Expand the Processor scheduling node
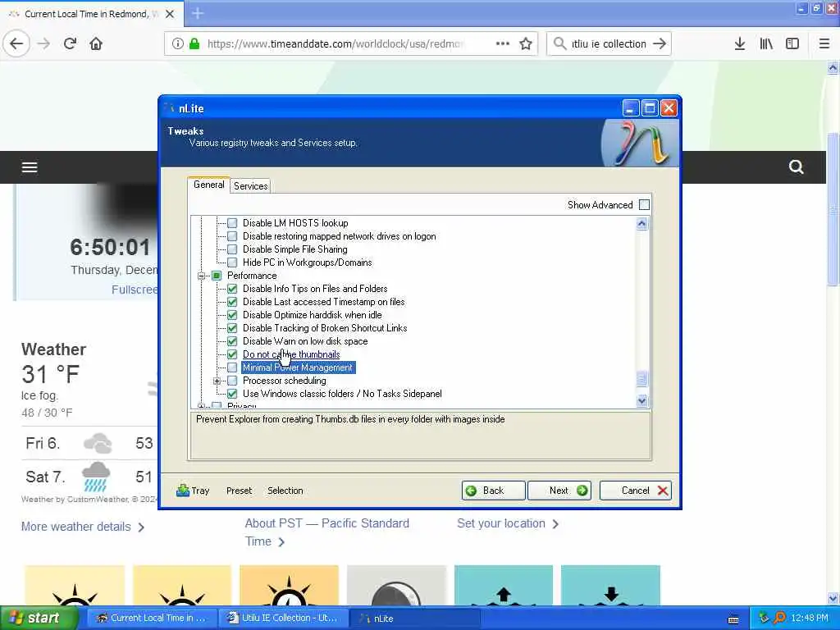Viewport: 840px width, 630px height. coord(217,381)
